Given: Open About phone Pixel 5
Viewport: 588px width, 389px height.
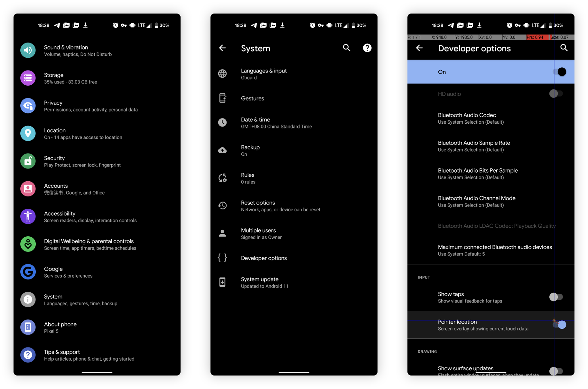Looking at the screenshot, I should (97, 328).
